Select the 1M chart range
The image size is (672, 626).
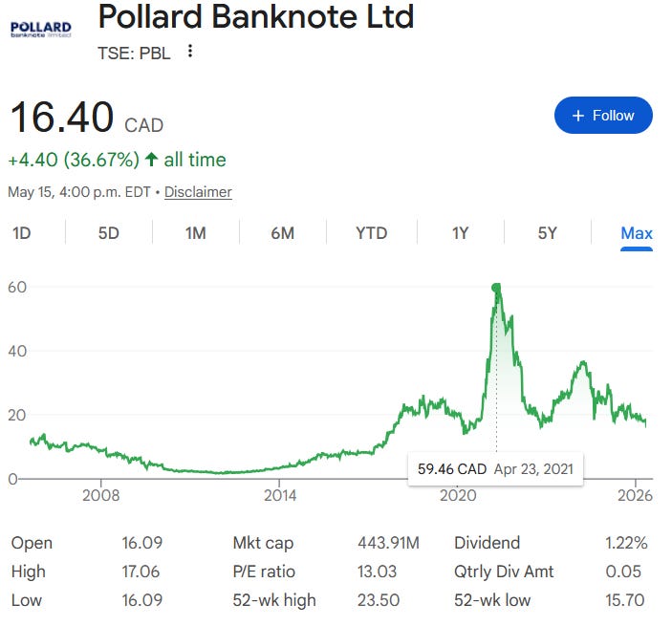(x=196, y=233)
